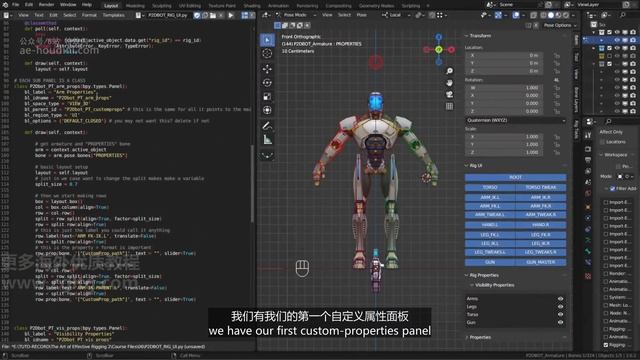Click the pan hand viewport gizmo
This screenshot has width=640, height=360.
tap(449, 83)
